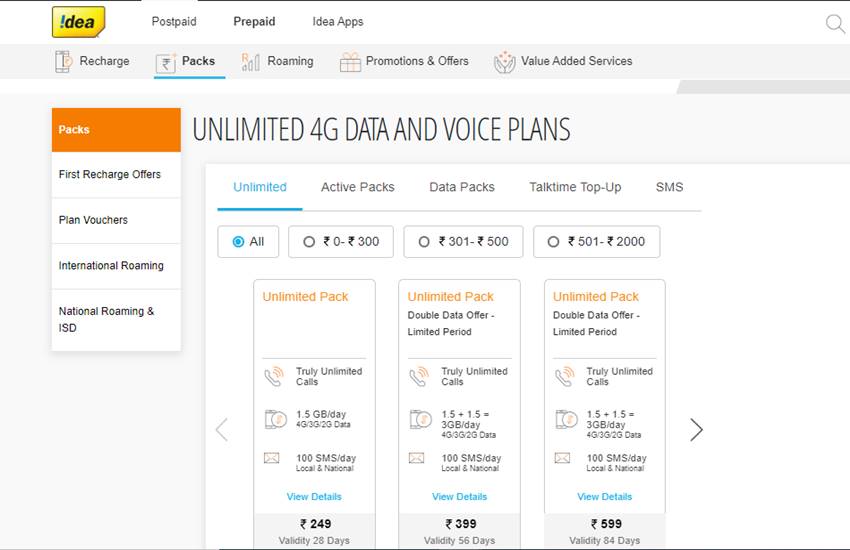
Task: Go to Value Added Services
Action: tap(577, 61)
